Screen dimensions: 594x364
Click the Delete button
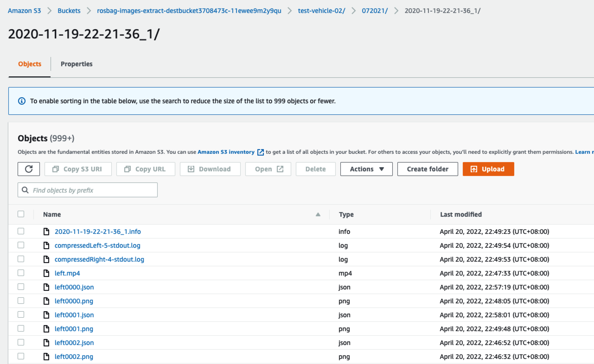[x=316, y=169]
